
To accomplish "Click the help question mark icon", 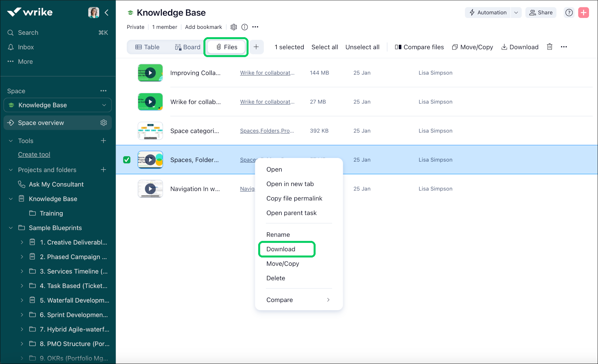I will pyautogui.click(x=569, y=12).
